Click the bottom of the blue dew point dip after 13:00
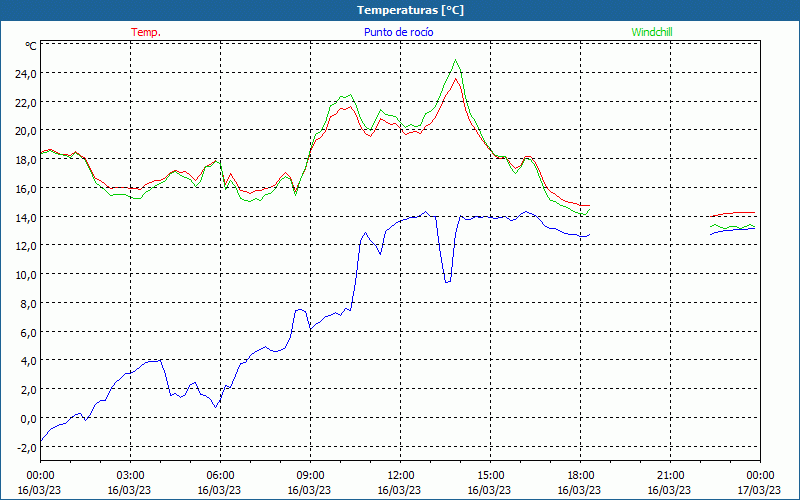The width and height of the screenshot is (800, 500). [x=447, y=282]
